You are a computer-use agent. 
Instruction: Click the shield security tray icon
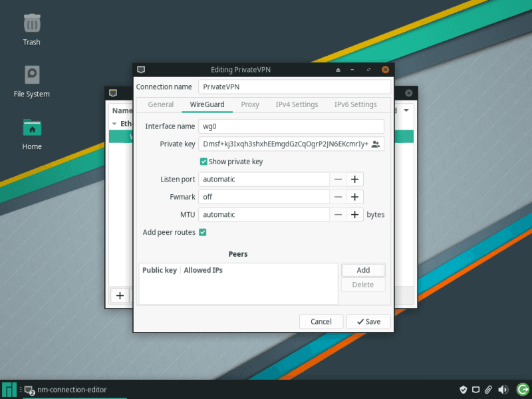[x=464, y=390]
